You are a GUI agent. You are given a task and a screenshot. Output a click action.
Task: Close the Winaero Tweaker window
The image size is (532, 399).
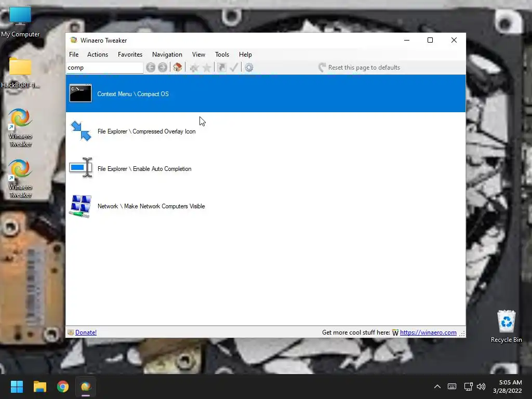click(x=454, y=40)
